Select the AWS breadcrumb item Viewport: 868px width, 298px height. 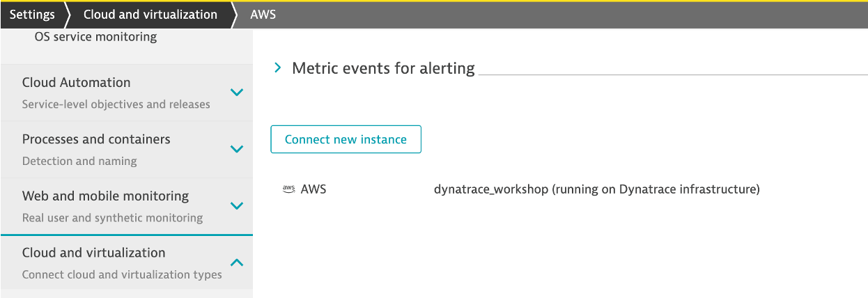point(263,15)
